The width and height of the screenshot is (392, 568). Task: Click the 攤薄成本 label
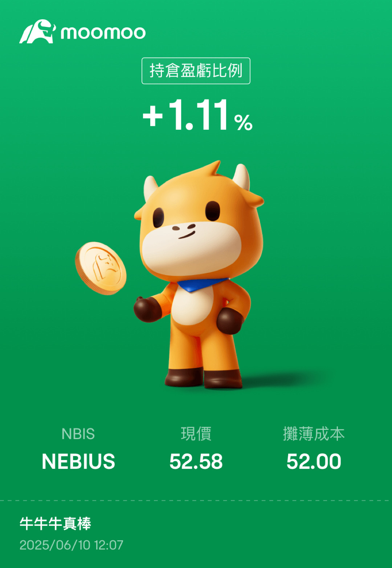click(x=314, y=434)
